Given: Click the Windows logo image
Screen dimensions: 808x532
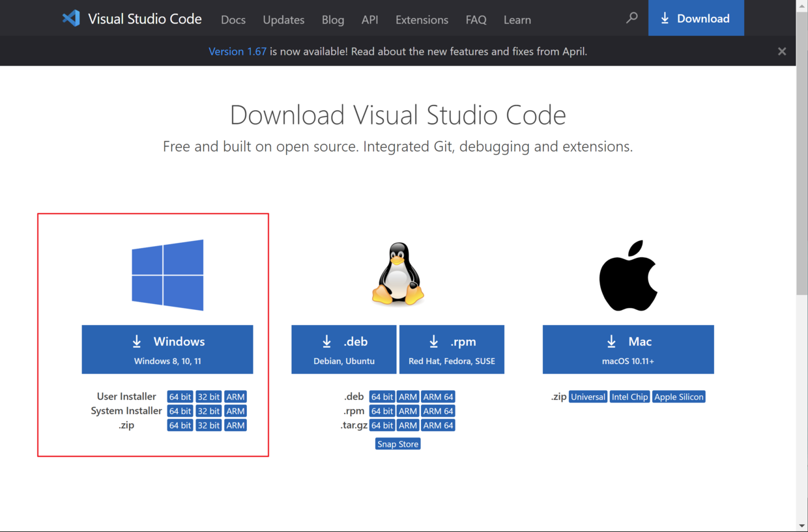Looking at the screenshot, I should click(167, 275).
